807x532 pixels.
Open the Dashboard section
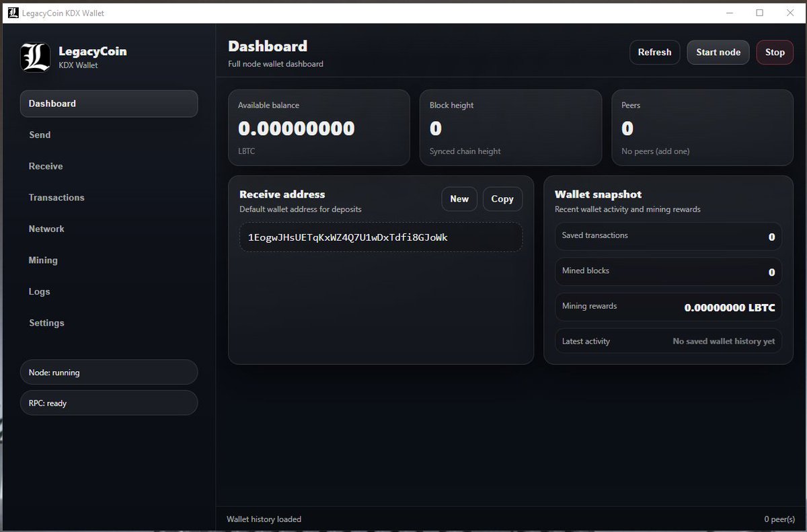109,104
